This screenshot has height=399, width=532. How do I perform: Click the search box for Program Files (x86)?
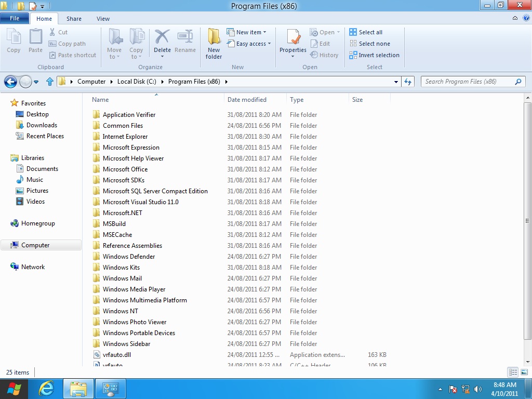pyautogui.click(x=470, y=82)
